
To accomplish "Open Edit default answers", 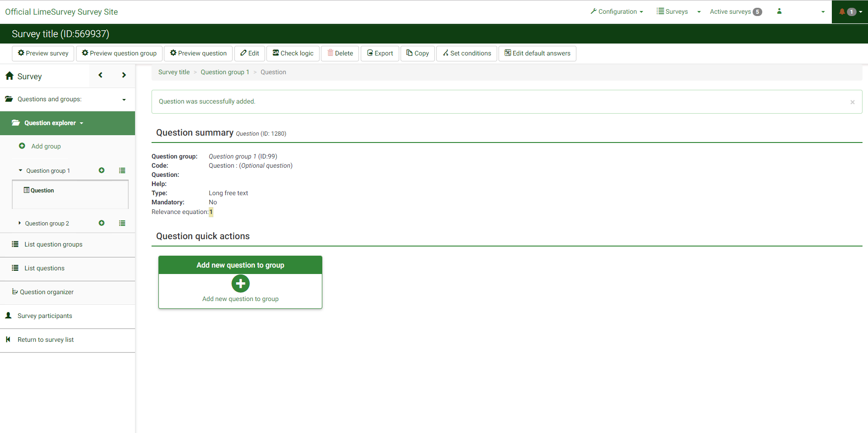I will pos(537,53).
